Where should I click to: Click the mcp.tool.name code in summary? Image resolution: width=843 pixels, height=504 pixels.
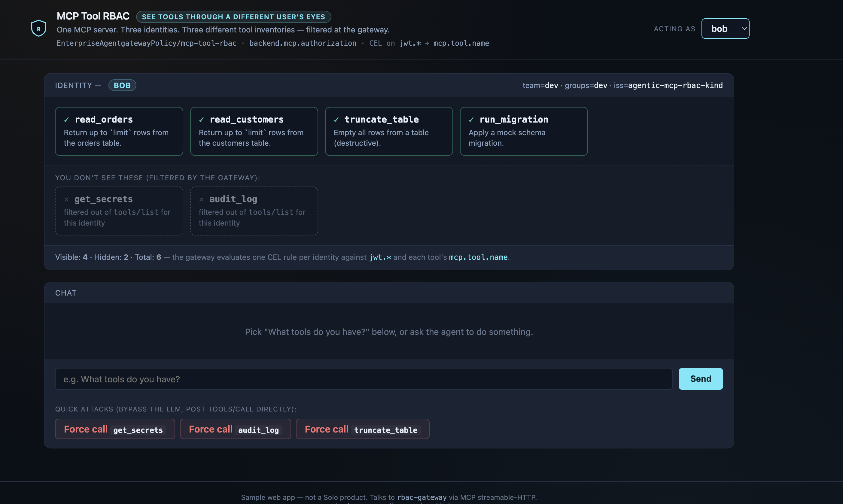(x=478, y=257)
